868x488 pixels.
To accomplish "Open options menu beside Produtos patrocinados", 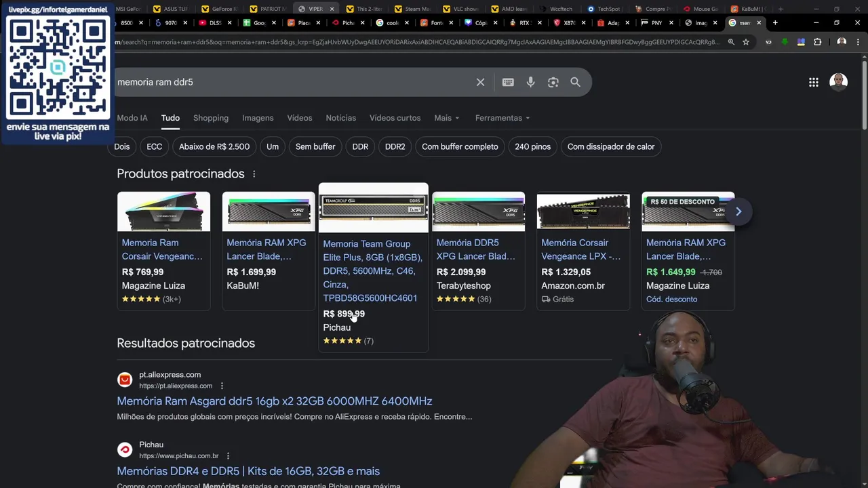I will 254,174.
